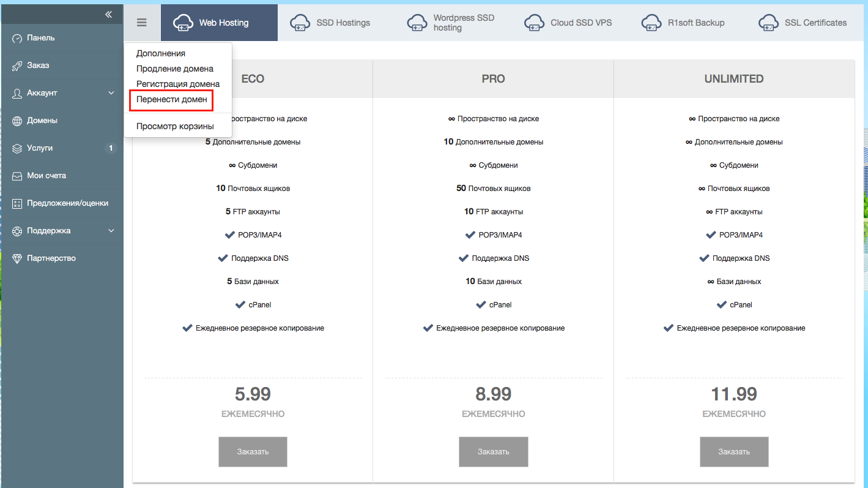Click the Поддержка lifebuoy icon
This screenshot has width=868, height=488.
17,231
